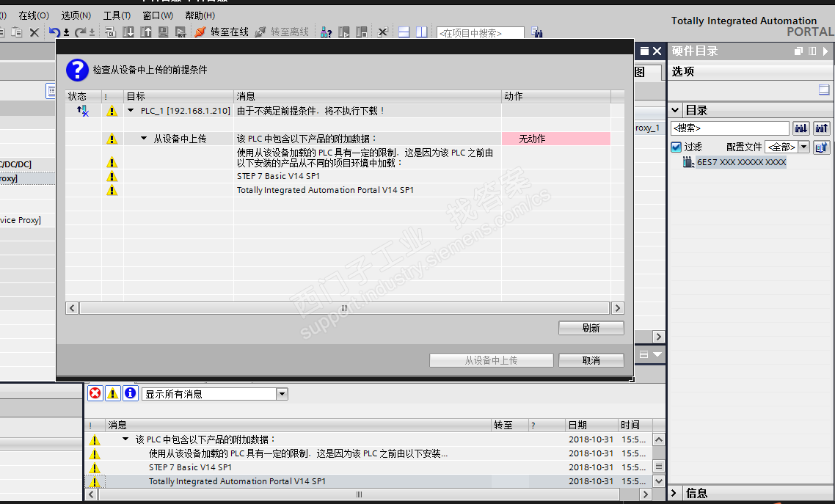The width and height of the screenshot is (835, 504).
Task: Click the info panel scroll up arrow
Action: pos(659,439)
